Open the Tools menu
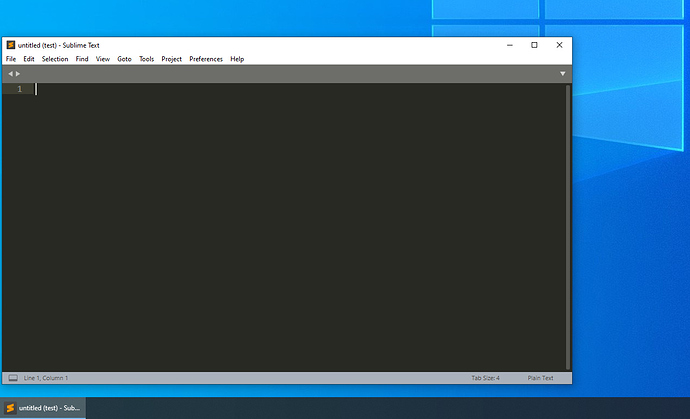 [x=147, y=59]
